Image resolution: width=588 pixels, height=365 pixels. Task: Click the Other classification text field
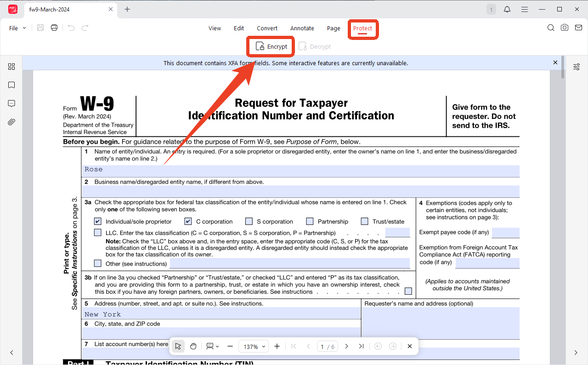click(290, 263)
